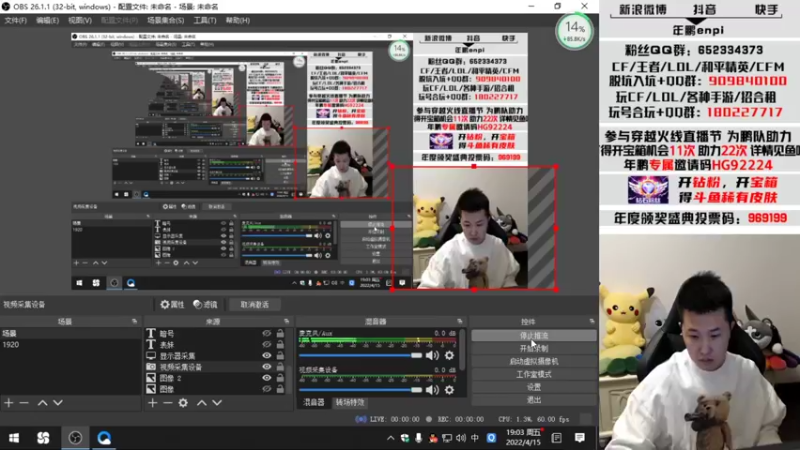Lock the 表妹 text source

coord(280,344)
